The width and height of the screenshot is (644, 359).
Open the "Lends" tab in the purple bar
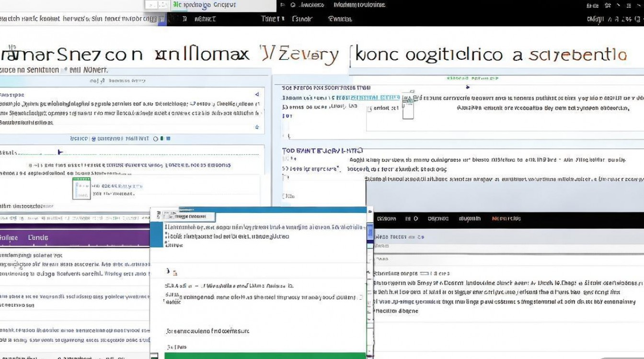38,237
